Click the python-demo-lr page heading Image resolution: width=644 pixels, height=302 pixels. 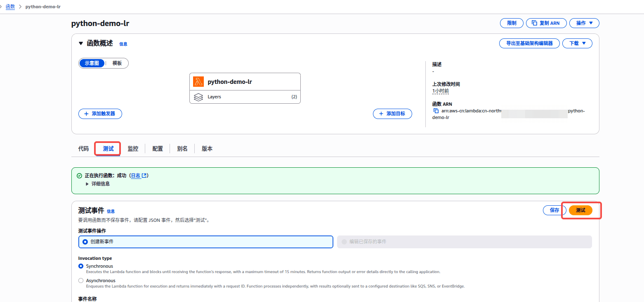pos(100,24)
